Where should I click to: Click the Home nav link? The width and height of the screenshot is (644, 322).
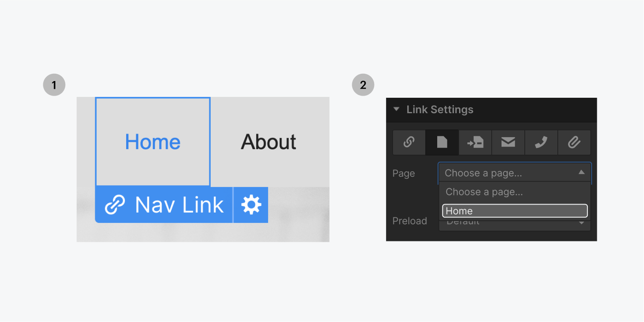152,142
